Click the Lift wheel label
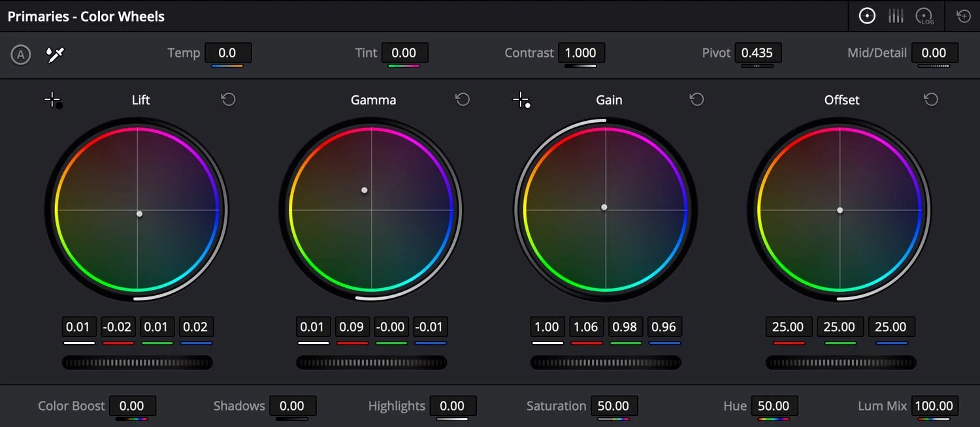Image resolution: width=980 pixels, height=427 pixels. coord(140,100)
